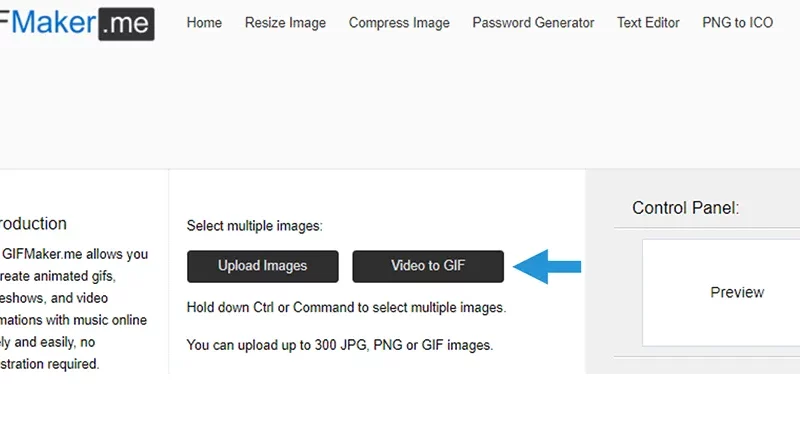The height and width of the screenshot is (423, 800).
Task: Click the Control Panel heading
Action: [x=685, y=208]
